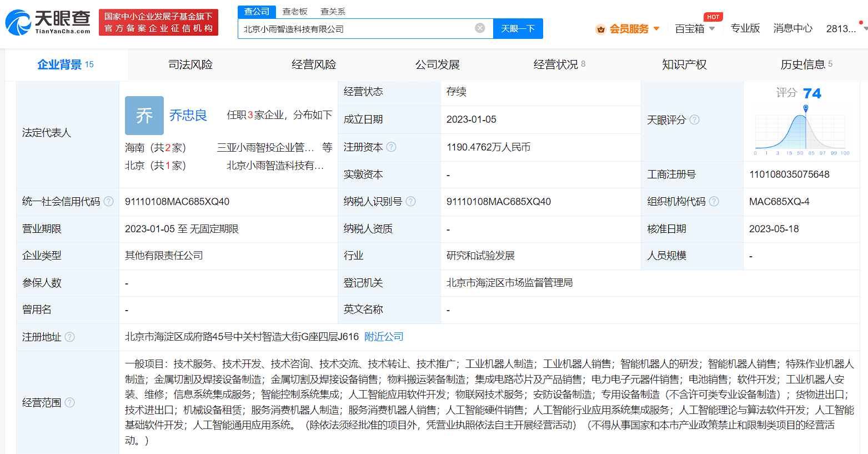Open help icon beside 统一社会信用代码

[x=109, y=201]
